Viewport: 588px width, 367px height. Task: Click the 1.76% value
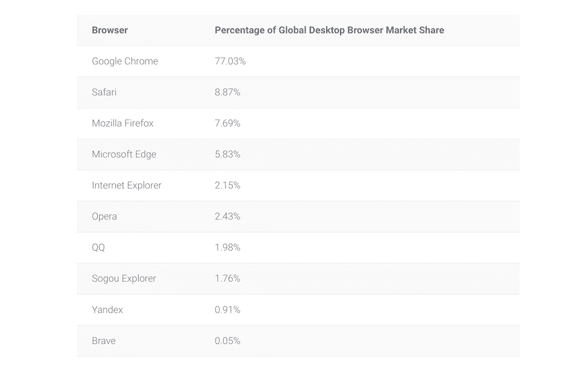point(228,278)
